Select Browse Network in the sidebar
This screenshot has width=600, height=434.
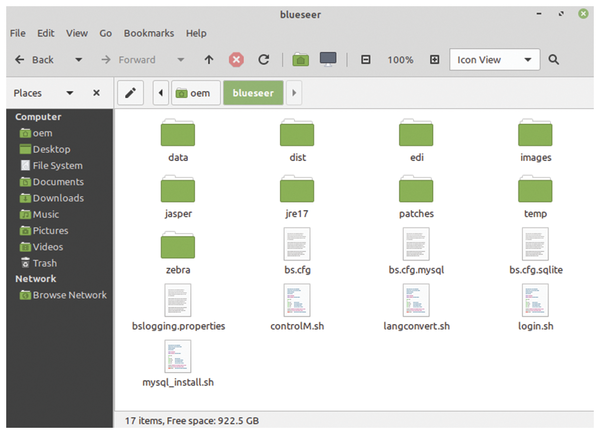(x=63, y=295)
